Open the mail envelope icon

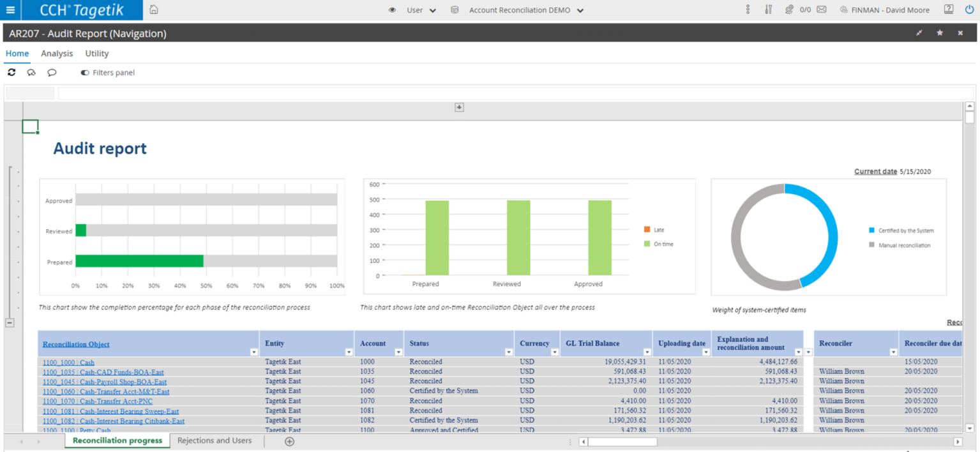coord(822,10)
